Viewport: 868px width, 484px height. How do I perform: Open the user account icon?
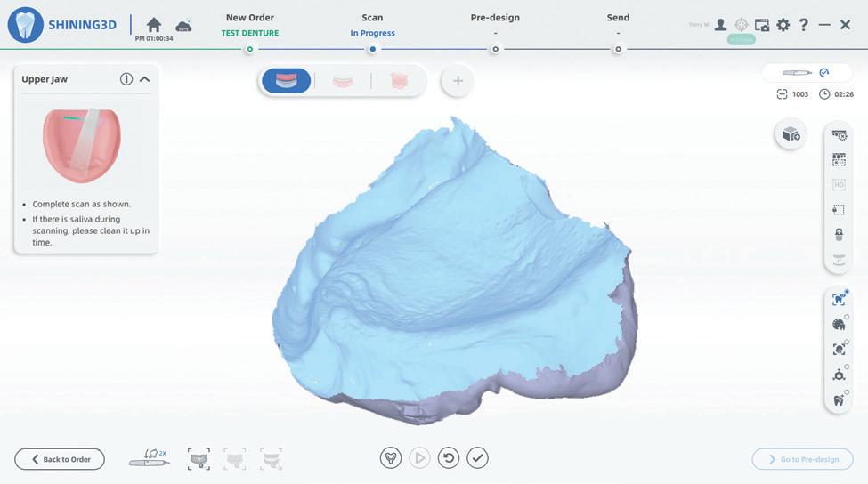720,25
